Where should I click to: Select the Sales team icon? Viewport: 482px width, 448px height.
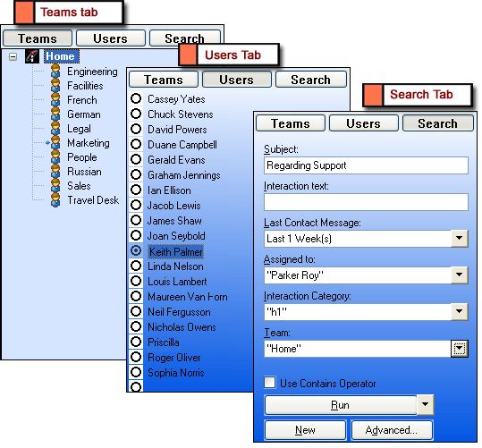pyautogui.click(x=55, y=186)
